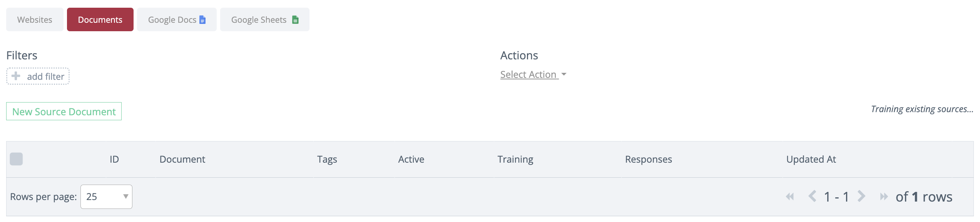980x222 pixels.
Task: Expand the Rows per page selector
Action: pyautogui.click(x=106, y=197)
